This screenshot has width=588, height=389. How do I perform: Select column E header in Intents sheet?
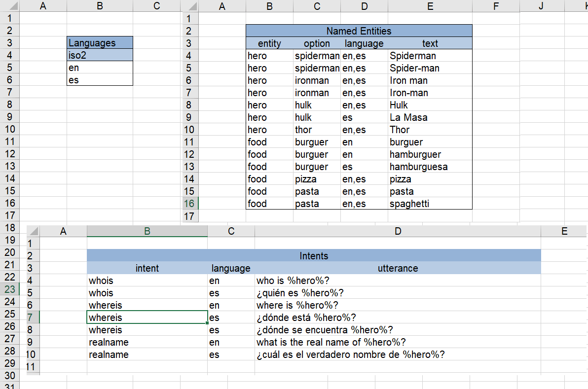tap(564, 231)
